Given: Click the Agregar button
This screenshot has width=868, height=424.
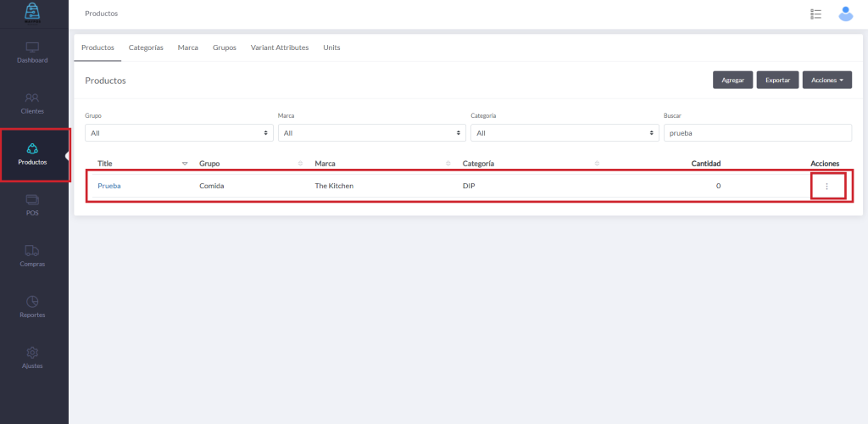Looking at the screenshot, I should tap(732, 80).
